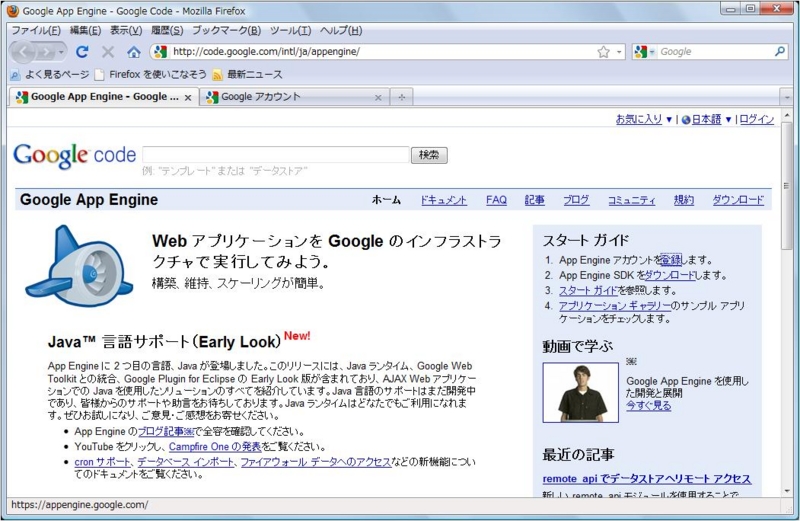Click the App Engine airplane engine logo

[x=79, y=266]
